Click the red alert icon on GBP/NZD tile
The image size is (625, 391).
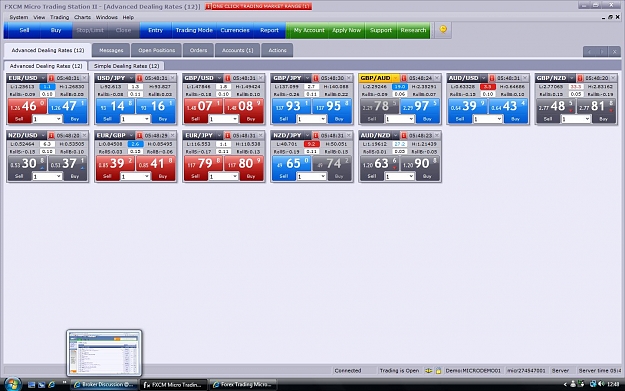580,78
